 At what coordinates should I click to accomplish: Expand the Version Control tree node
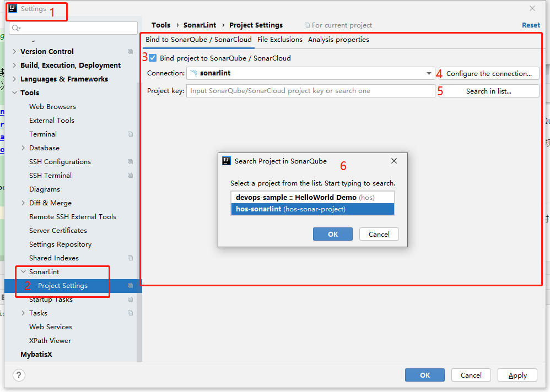tap(14, 52)
